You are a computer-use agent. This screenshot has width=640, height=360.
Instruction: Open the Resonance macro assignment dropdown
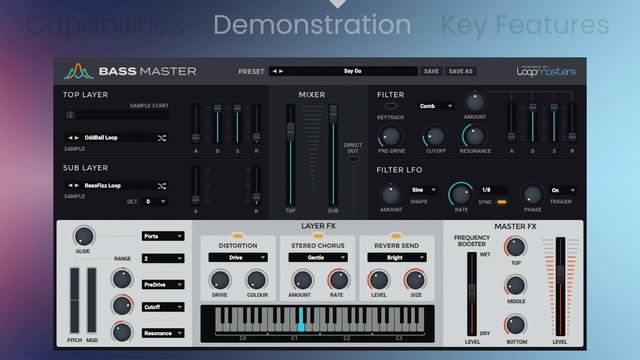[163, 333]
